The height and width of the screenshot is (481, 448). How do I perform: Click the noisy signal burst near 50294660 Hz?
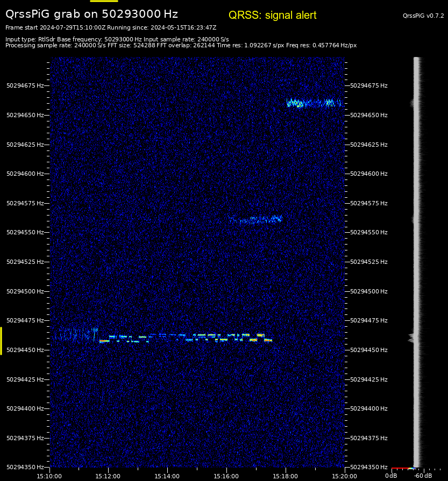(314, 103)
